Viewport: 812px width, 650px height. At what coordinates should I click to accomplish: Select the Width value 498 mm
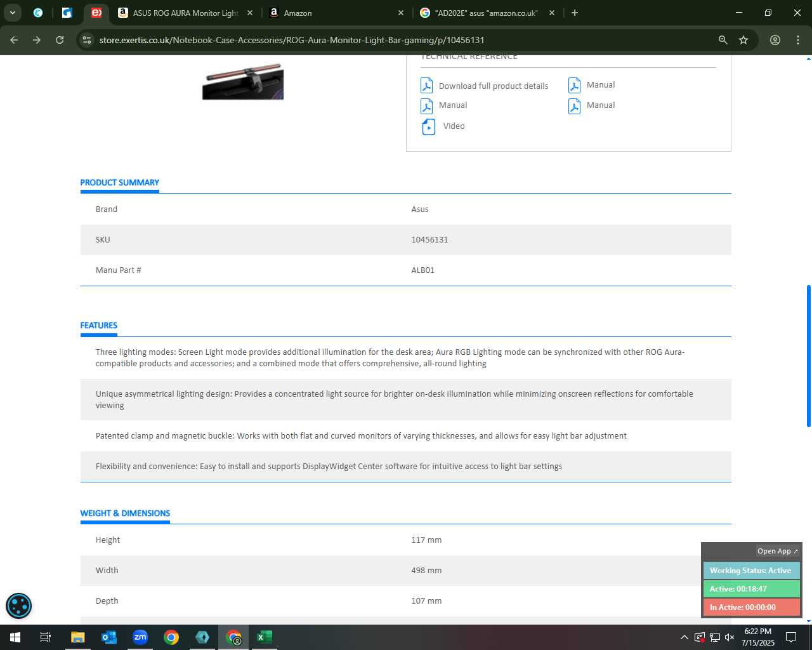426,571
